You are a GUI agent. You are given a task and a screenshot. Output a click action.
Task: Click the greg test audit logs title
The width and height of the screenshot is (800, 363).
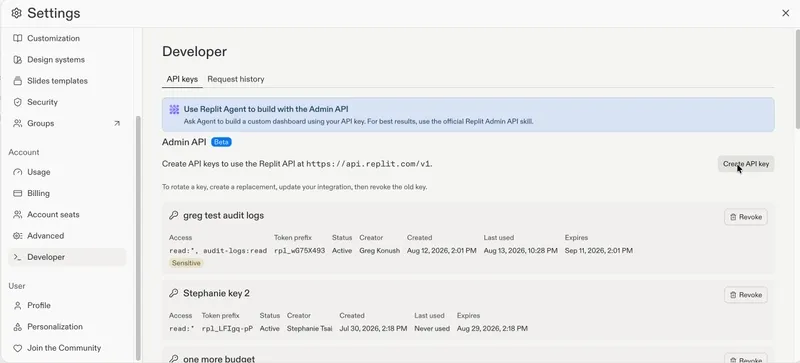tap(223, 215)
